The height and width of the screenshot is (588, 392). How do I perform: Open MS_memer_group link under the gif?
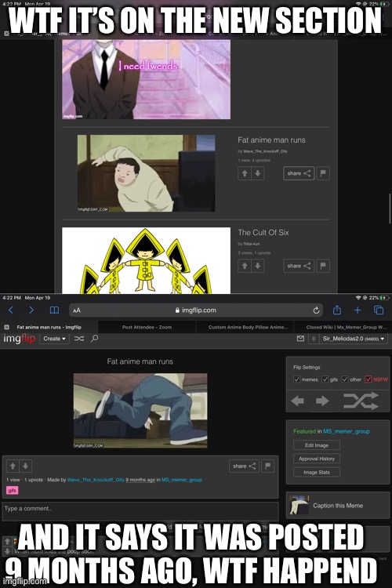(182, 480)
